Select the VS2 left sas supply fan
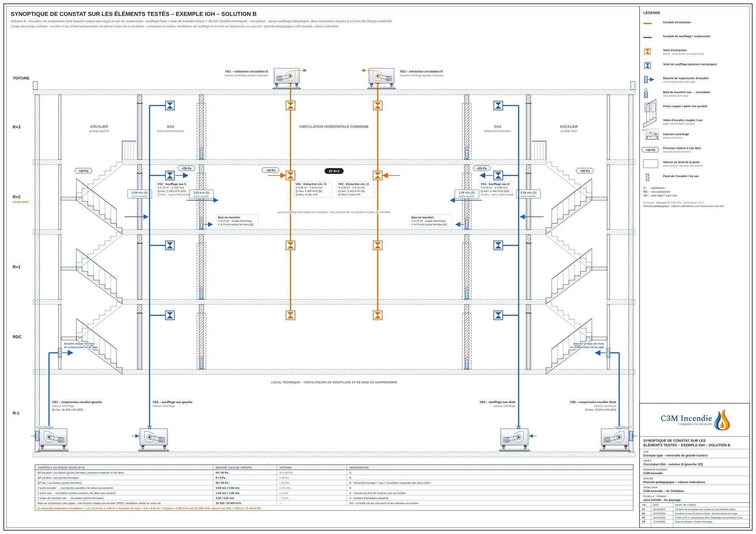 (x=153, y=439)
